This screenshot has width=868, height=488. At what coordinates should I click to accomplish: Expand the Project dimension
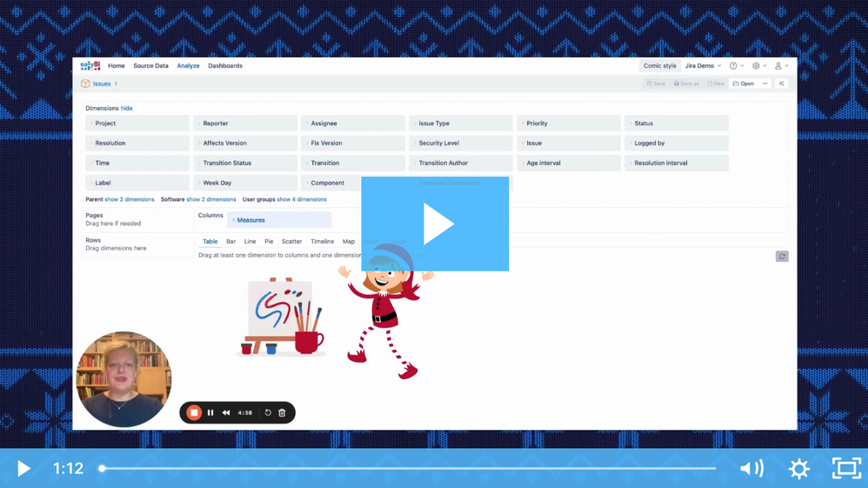point(137,123)
